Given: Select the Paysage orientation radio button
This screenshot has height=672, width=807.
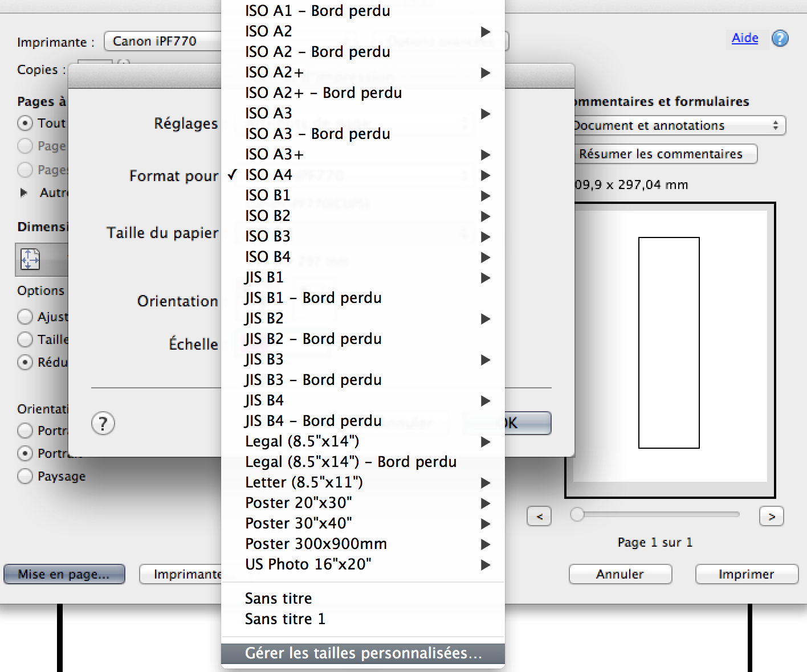Looking at the screenshot, I should click(25, 476).
